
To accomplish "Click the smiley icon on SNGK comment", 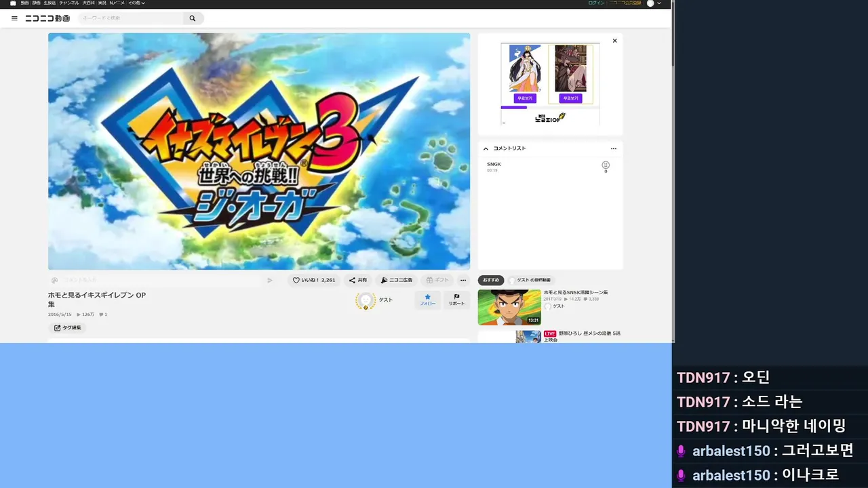I will [606, 165].
